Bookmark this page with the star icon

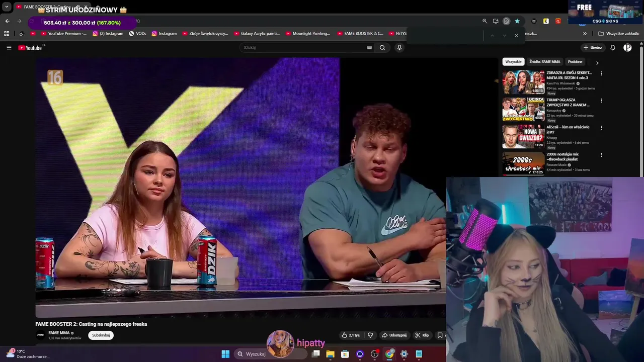point(517,21)
